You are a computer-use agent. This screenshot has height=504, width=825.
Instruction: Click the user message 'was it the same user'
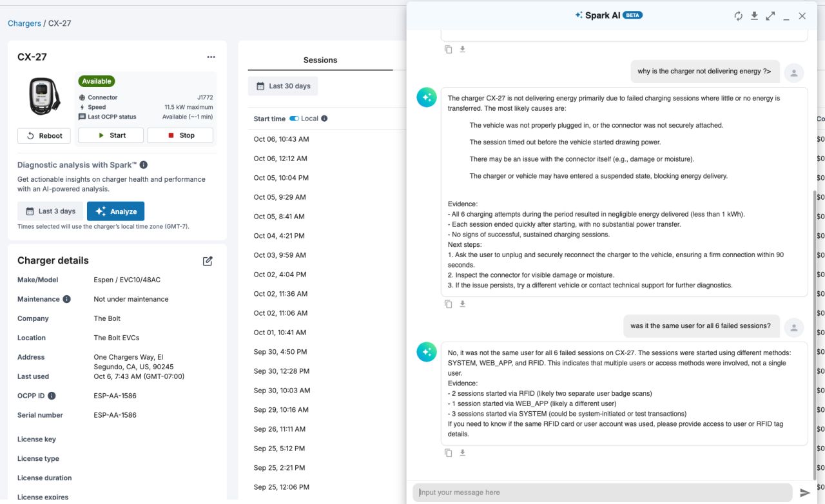701,326
